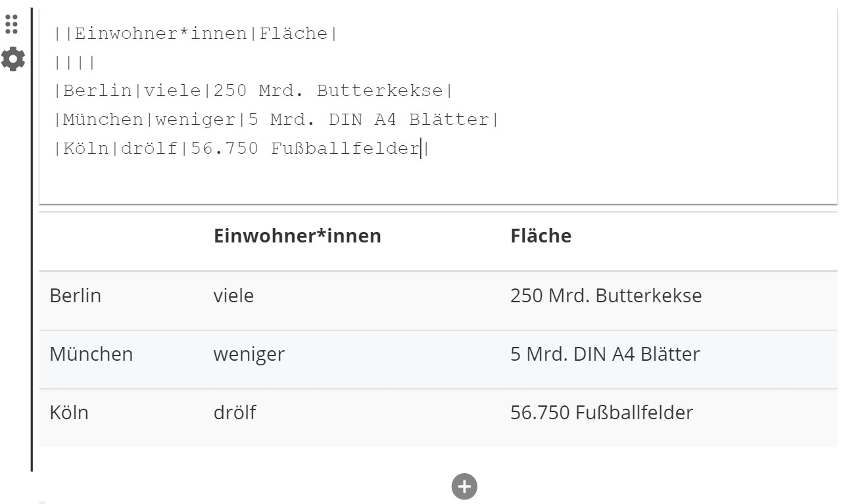Click the Köln source line in editor
Viewport: 843px width, 504px height.
pos(242,149)
